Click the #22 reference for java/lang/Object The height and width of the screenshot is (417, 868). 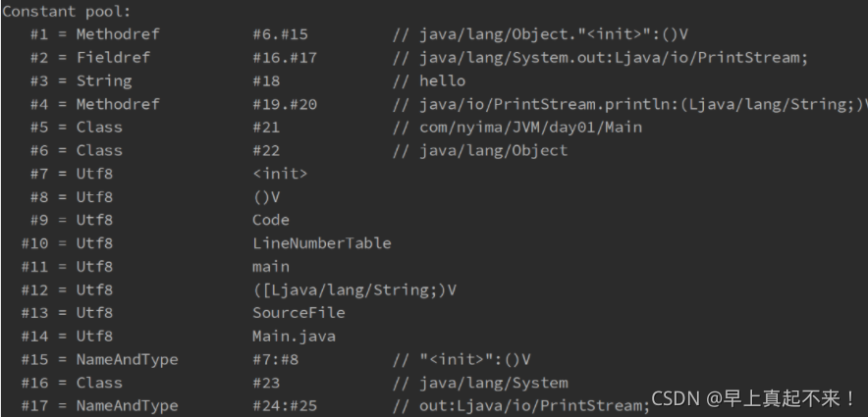click(x=266, y=150)
